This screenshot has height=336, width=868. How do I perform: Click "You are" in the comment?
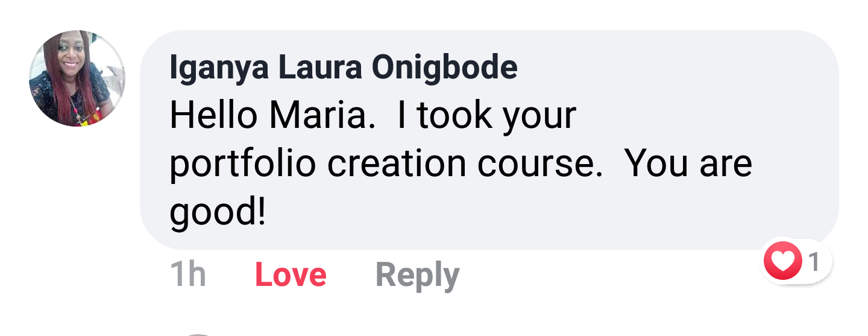tap(687, 164)
